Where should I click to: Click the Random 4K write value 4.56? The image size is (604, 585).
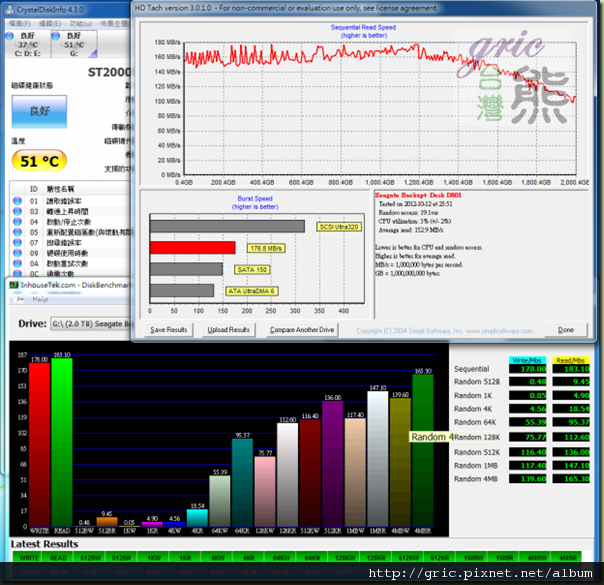click(x=527, y=409)
